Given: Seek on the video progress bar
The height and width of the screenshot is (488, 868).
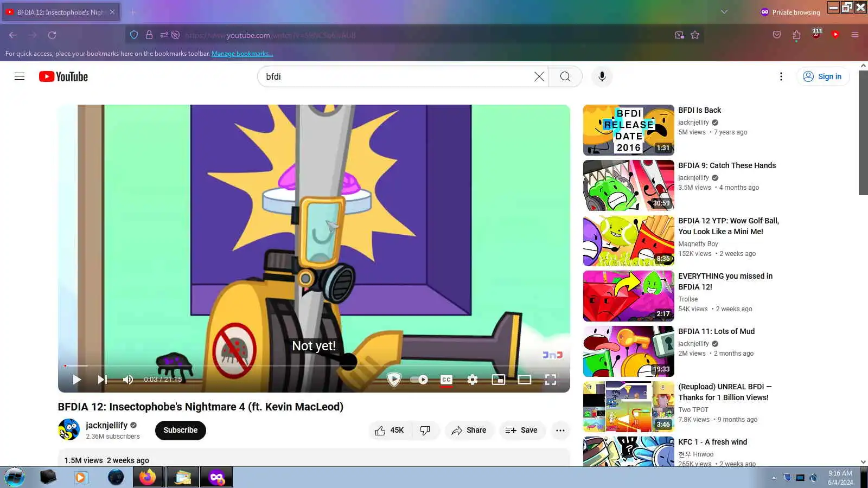Looking at the screenshot, I should point(314,366).
